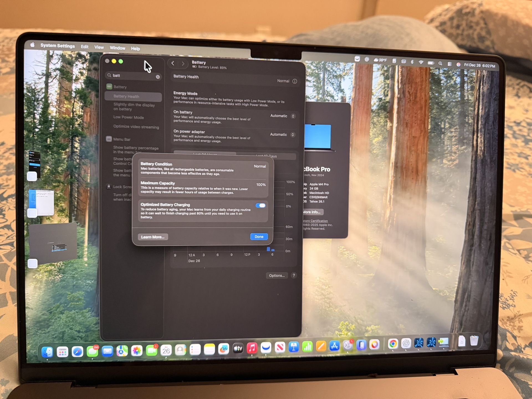
Task: Open the Wi-Fi status menu icon
Action: click(x=421, y=62)
